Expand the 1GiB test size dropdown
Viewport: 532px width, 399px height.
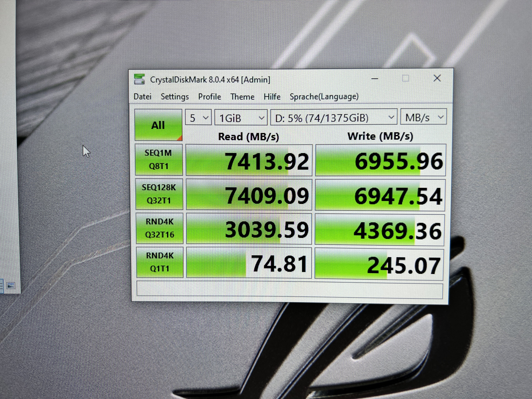(x=241, y=118)
